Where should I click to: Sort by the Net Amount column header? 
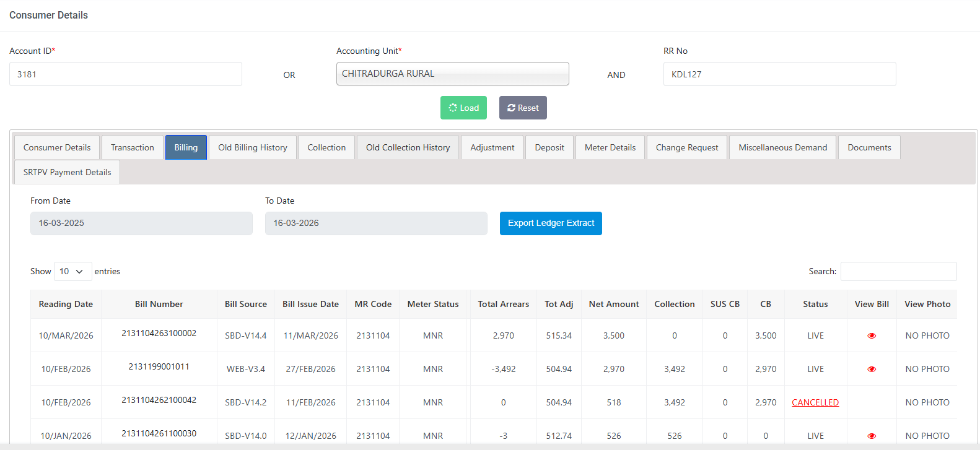coord(613,304)
